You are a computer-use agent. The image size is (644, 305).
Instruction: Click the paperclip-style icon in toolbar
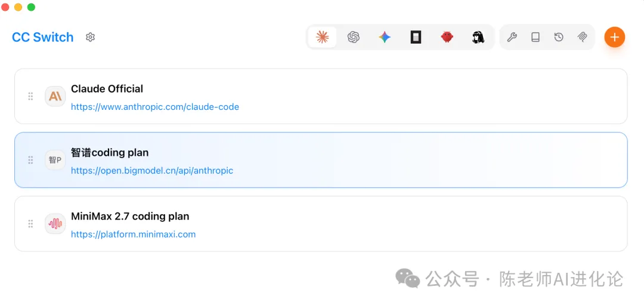pos(583,37)
